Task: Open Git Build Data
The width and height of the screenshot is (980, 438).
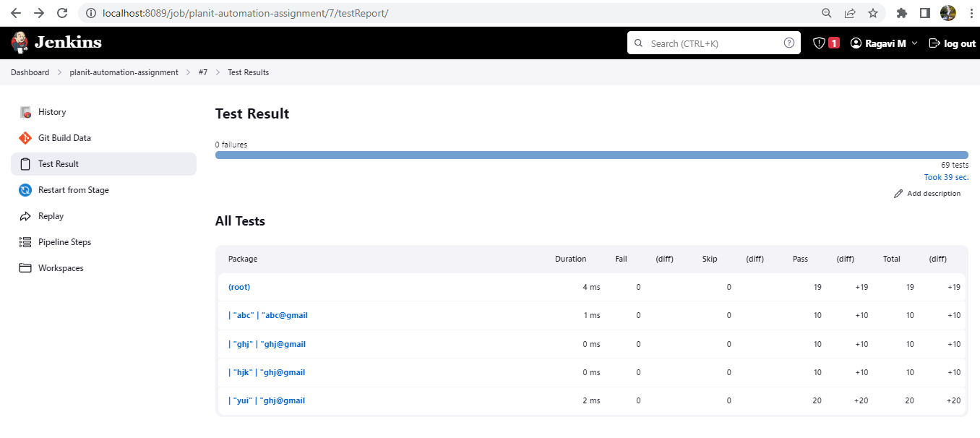Action: (62, 137)
